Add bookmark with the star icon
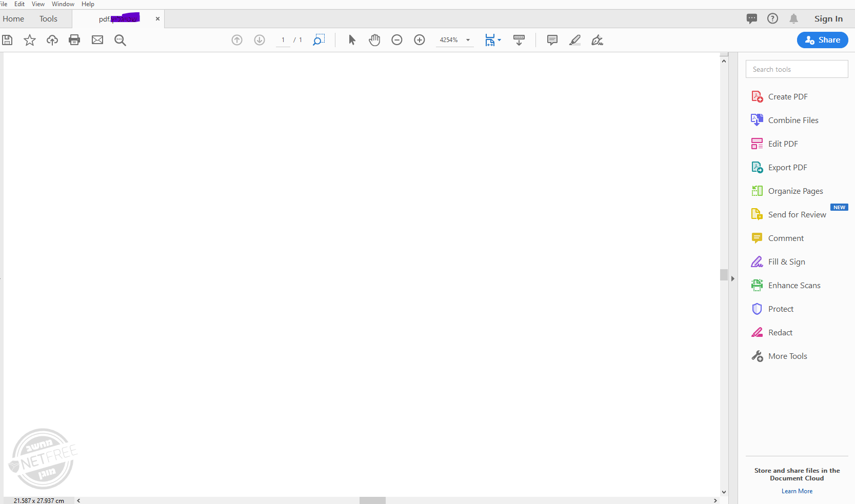Viewport: 855px width, 504px height. (30, 40)
